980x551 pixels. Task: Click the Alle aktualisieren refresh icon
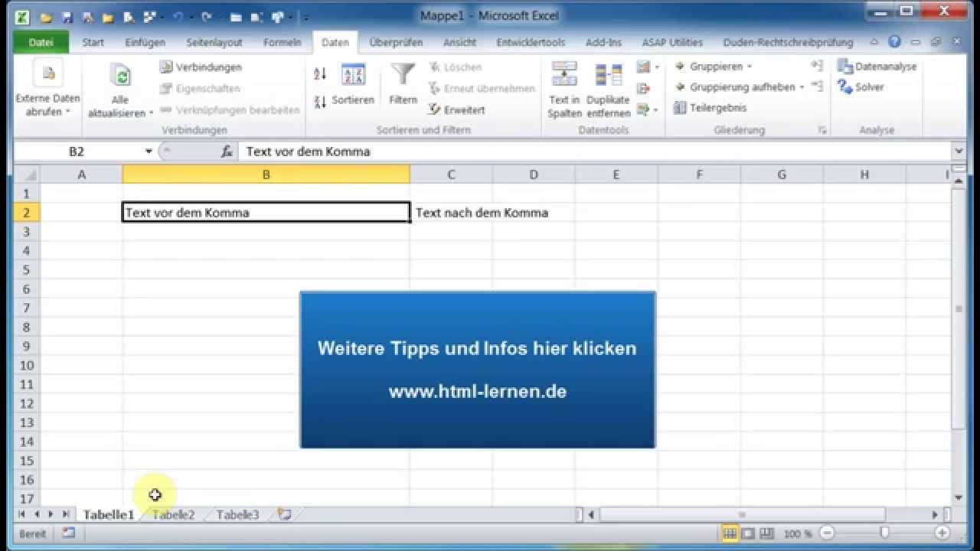click(120, 75)
